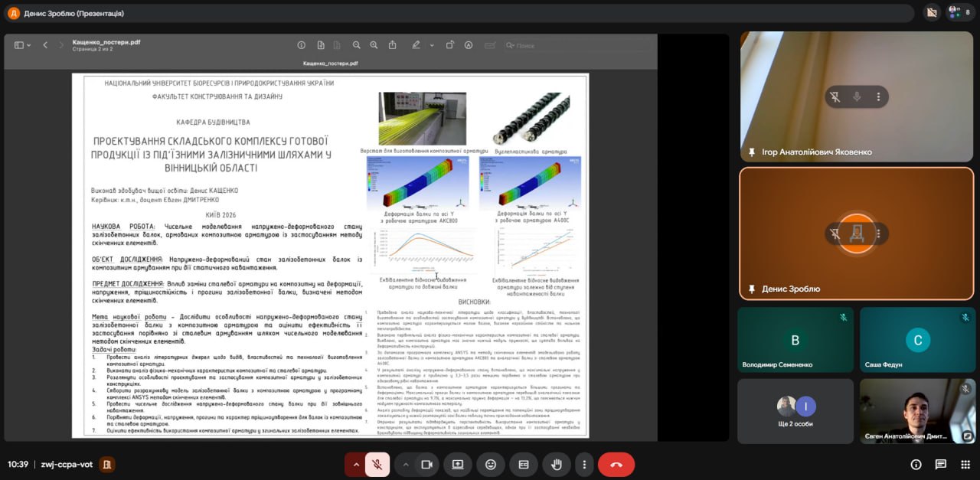
Task: Open more options on Денис Зроблю tile
Action: [878, 233]
